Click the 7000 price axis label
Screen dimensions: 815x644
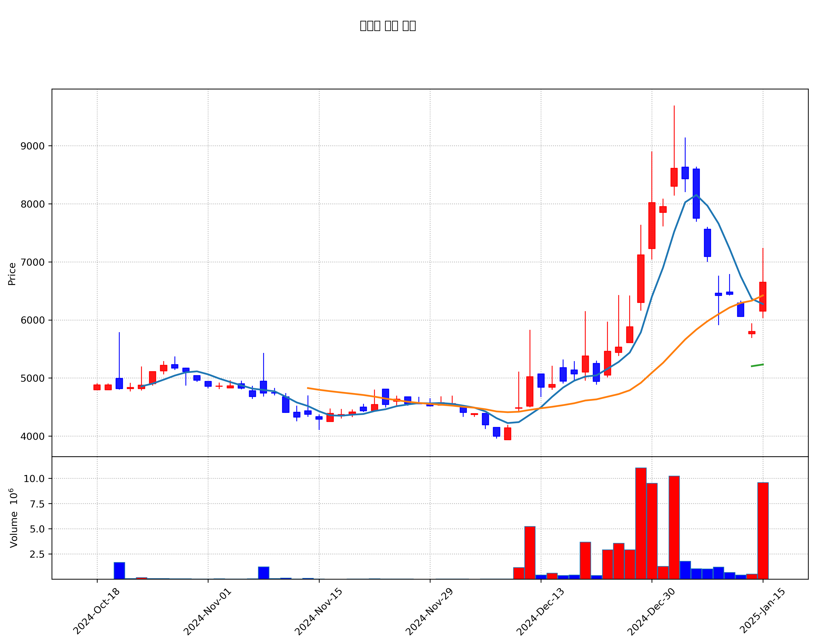(32, 262)
